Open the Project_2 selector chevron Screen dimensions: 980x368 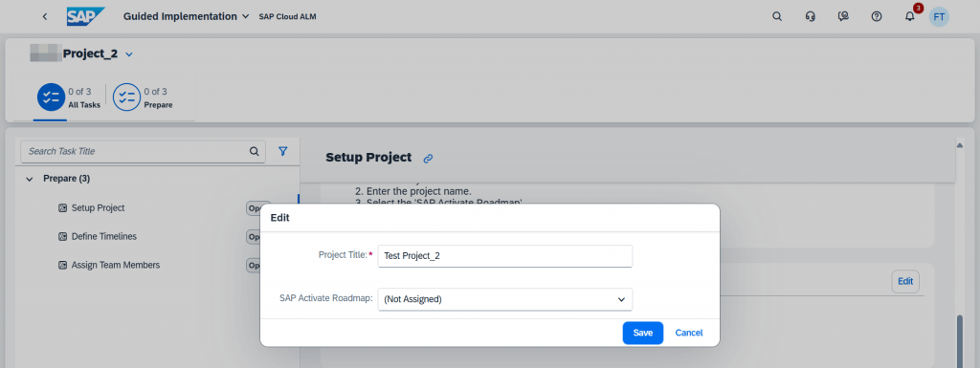(129, 54)
